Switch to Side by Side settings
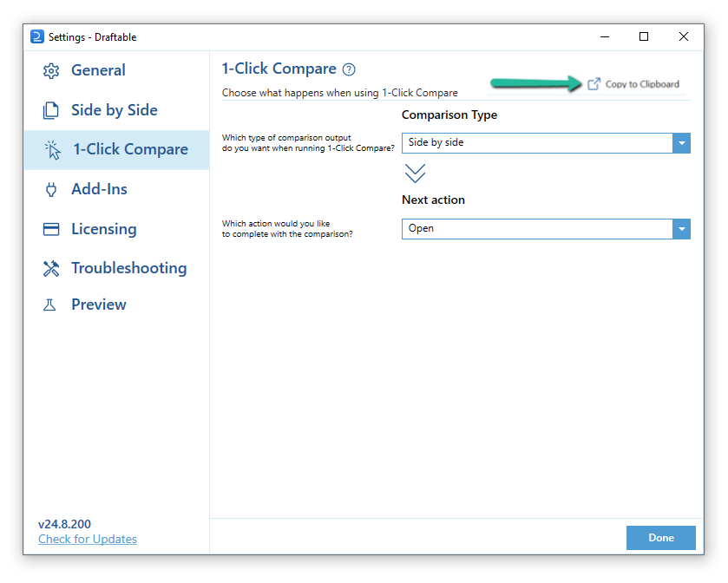Viewport: 728px width, 583px height. 116,110
